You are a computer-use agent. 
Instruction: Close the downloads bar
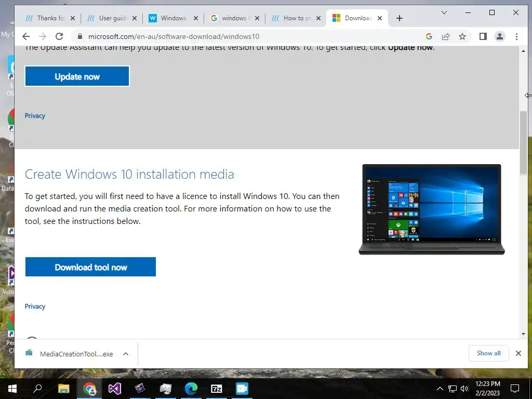(x=518, y=353)
